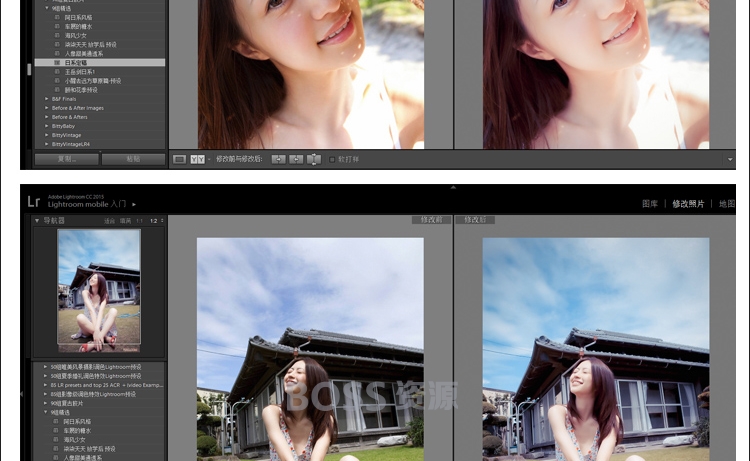Screen dimensions: 750x461
Task: Click preset icon beside 王岳剑日系1
Action: click(57, 72)
